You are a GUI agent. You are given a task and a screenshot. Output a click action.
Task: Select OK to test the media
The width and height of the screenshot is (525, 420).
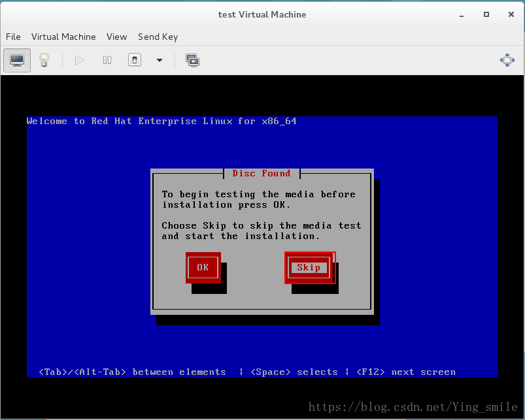coord(203,268)
